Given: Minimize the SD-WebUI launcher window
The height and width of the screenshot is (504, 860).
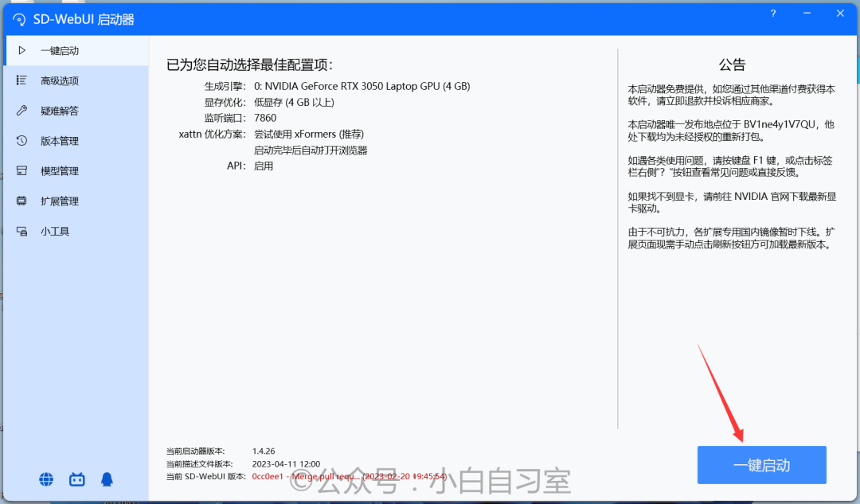Looking at the screenshot, I should [807, 14].
